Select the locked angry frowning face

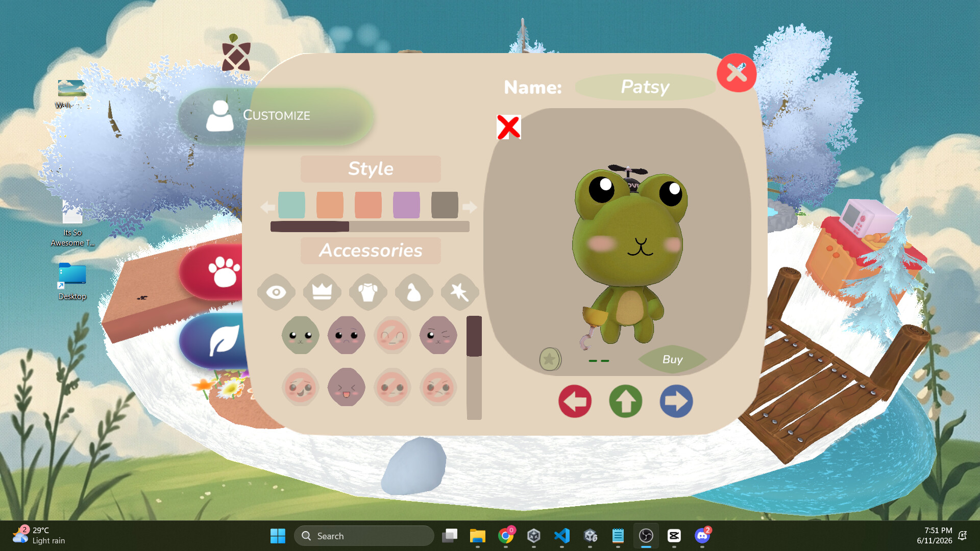pos(438,387)
